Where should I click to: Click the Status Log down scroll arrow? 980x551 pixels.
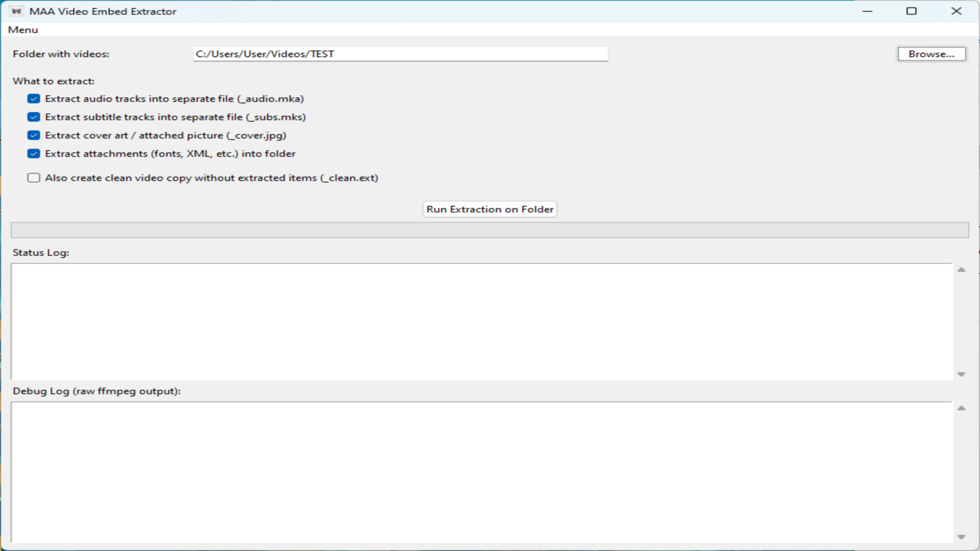(x=962, y=374)
